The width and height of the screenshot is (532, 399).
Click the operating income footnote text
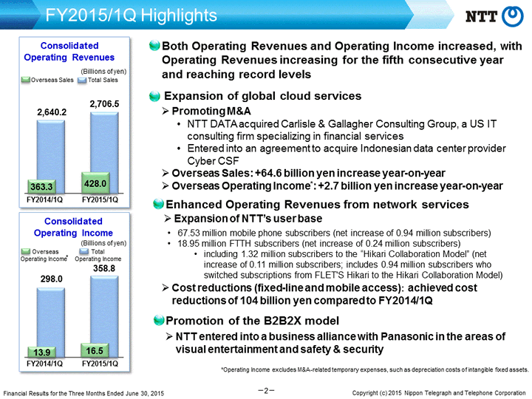(x=375, y=369)
